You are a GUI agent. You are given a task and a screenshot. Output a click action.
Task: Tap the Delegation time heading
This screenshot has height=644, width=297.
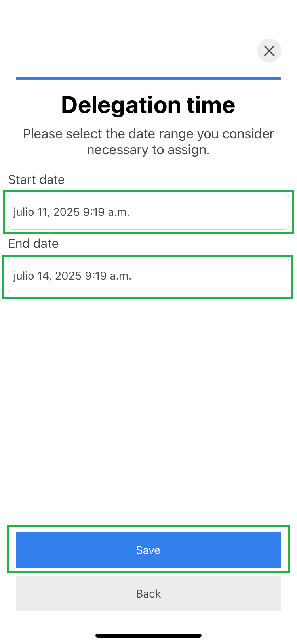point(148,105)
